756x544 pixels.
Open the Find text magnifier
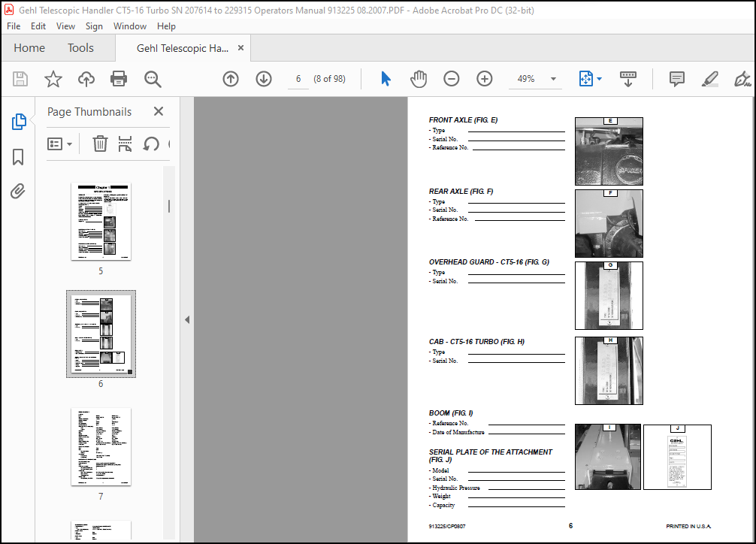click(x=153, y=79)
